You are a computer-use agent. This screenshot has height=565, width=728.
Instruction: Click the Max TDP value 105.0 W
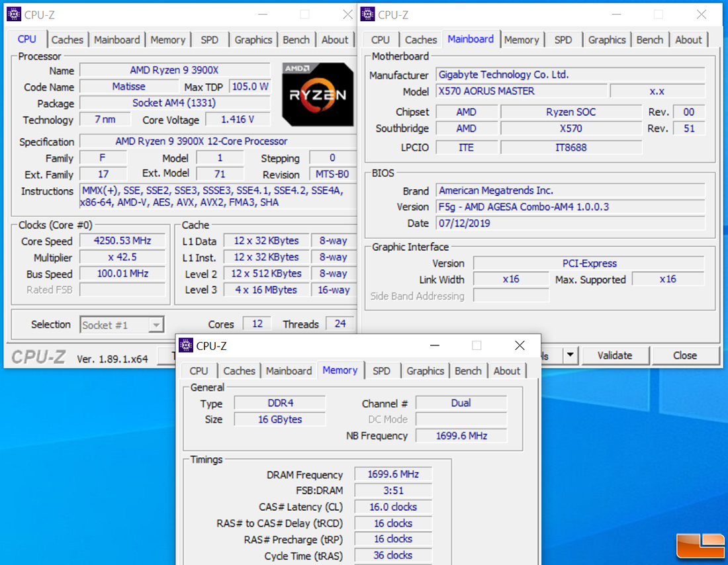tap(250, 87)
